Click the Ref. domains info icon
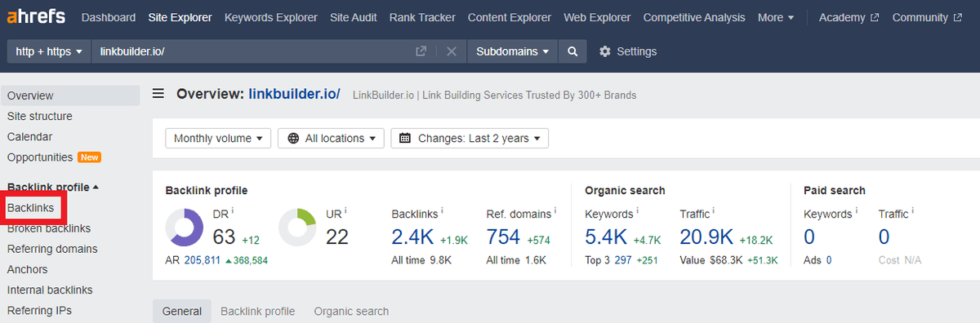Image resolution: width=980 pixels, height=323 pixels. point(556,211)
